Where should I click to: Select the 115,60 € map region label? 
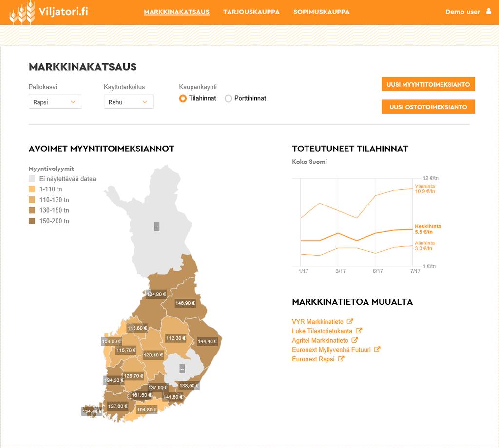coord(137,328)
